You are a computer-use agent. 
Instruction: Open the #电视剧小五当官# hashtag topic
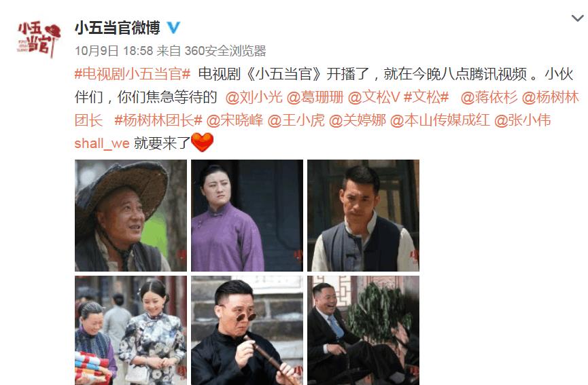[x=133, y=74]
